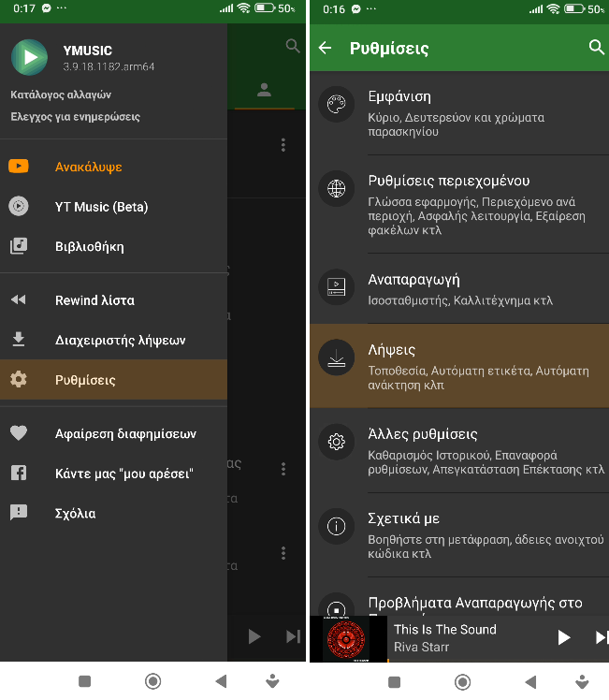
Task: Tap Αφαίρεση διαφημίσεων label
Action: click(125, 433)
